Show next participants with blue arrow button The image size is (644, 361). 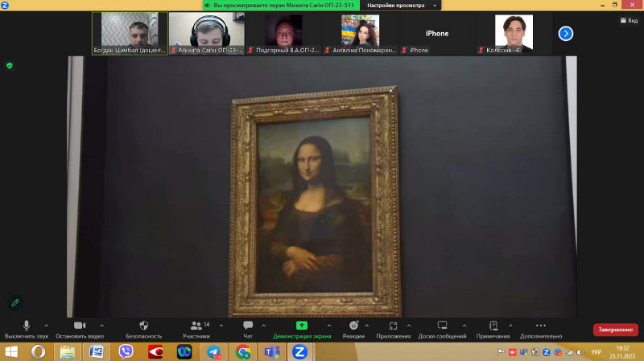(566, 34)
